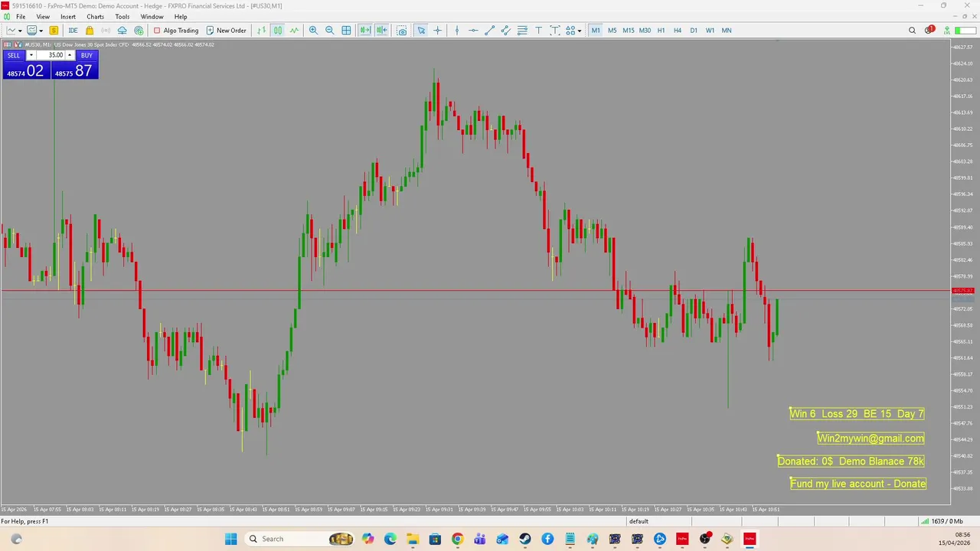
Task: Click the green globe icon in toolbar
Action: (139, 31)
